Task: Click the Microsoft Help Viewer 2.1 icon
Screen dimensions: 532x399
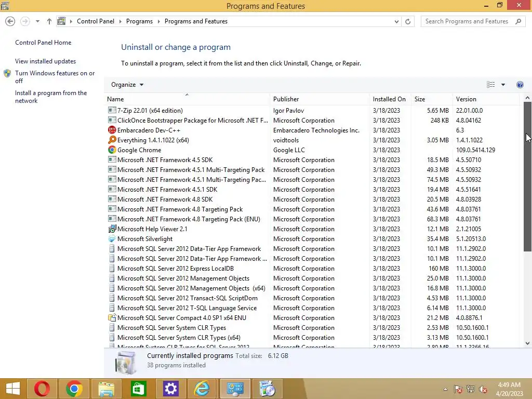Action: pos(112,229)
